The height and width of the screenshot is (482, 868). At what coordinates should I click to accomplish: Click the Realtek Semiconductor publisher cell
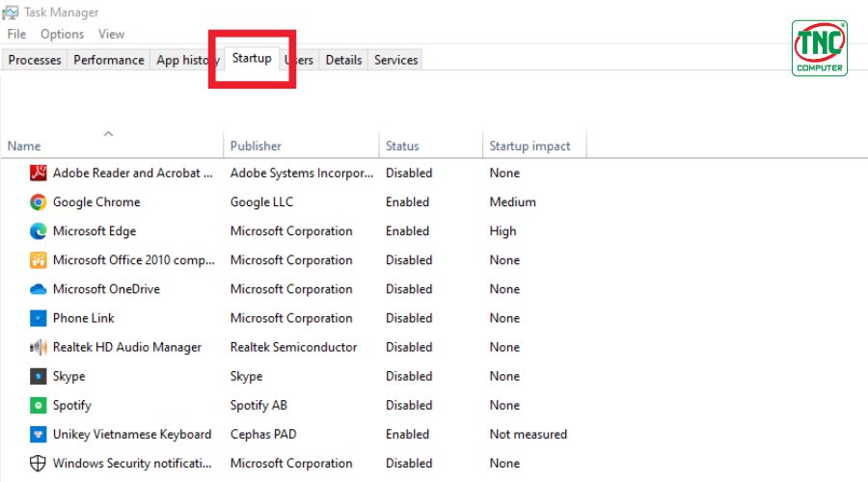[293, 347]
